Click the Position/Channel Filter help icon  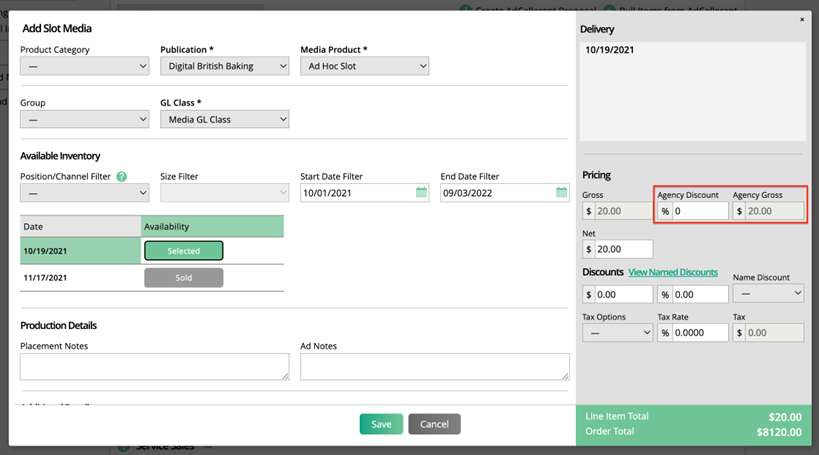[x=122, y=177]
